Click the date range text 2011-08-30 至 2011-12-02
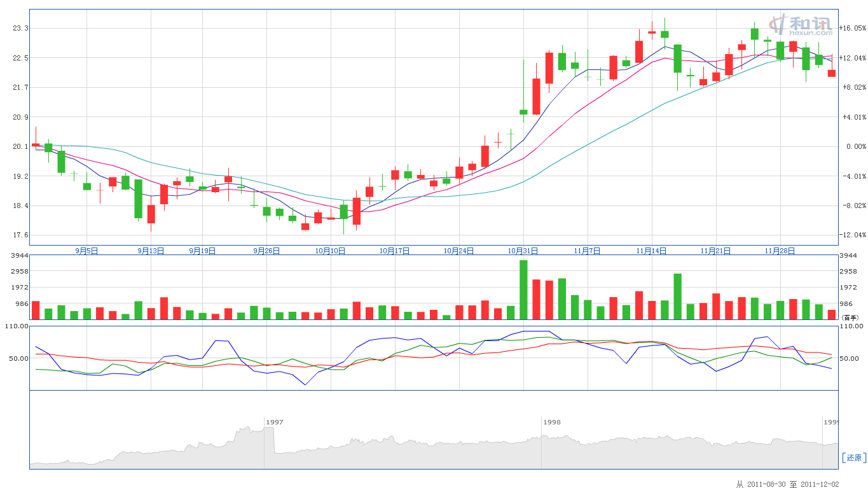This screenshot has height=488, width=868. coord(788,484)
